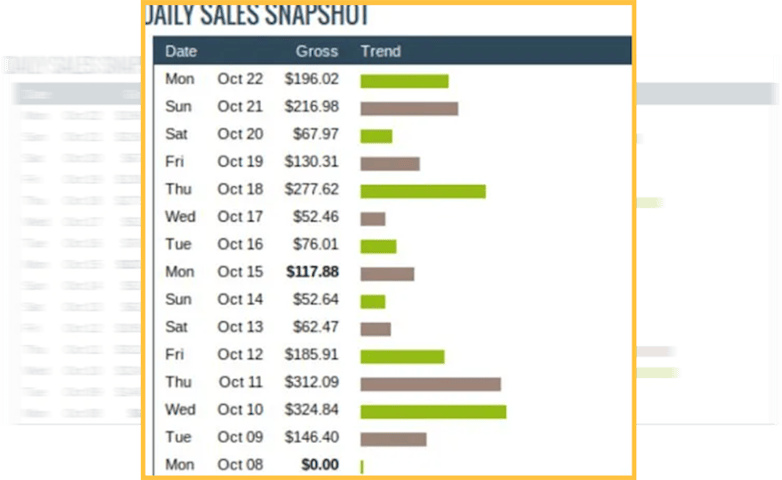Image resolution: width=782 pixels, height=480 pixels.
Task: Click the short green bar for Oct 20
Action: (x=376, y=136)
